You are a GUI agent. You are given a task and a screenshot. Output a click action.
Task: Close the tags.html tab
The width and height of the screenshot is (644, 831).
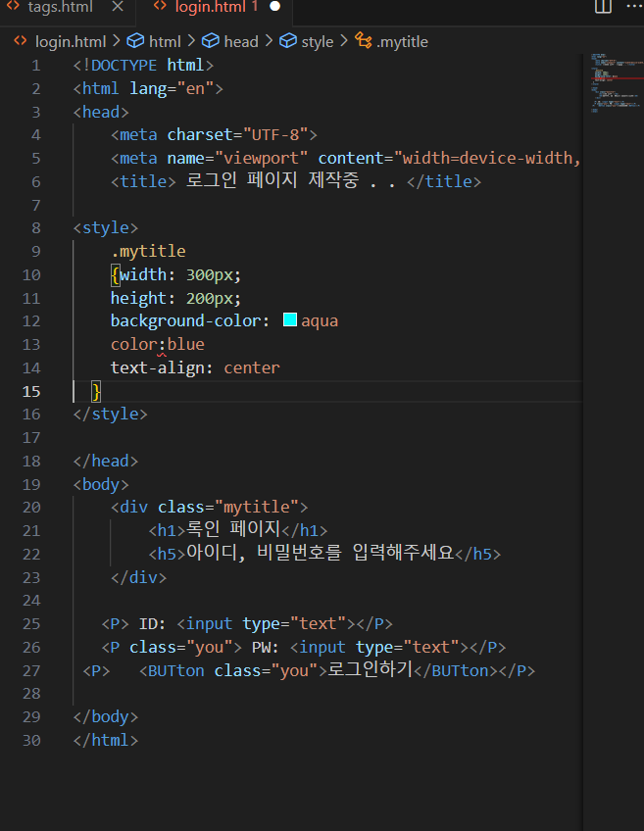[118, 7]
